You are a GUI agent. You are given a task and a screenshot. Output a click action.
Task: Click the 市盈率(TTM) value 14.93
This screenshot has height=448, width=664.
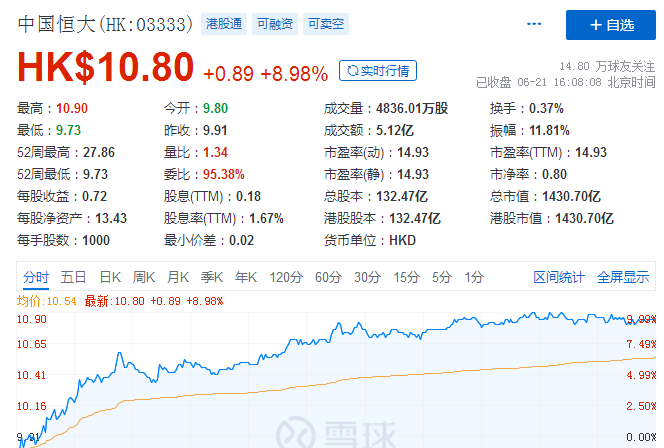click(591, 152)
